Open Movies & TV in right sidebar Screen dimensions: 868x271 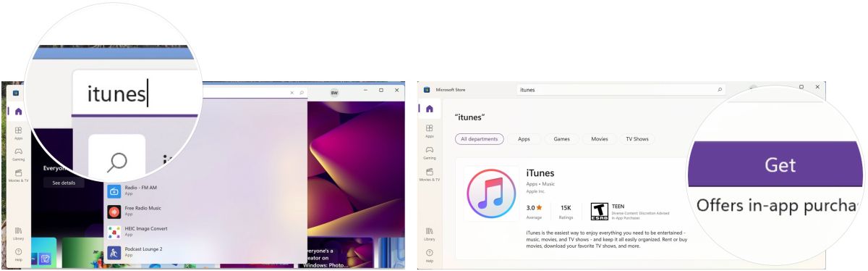429,175
